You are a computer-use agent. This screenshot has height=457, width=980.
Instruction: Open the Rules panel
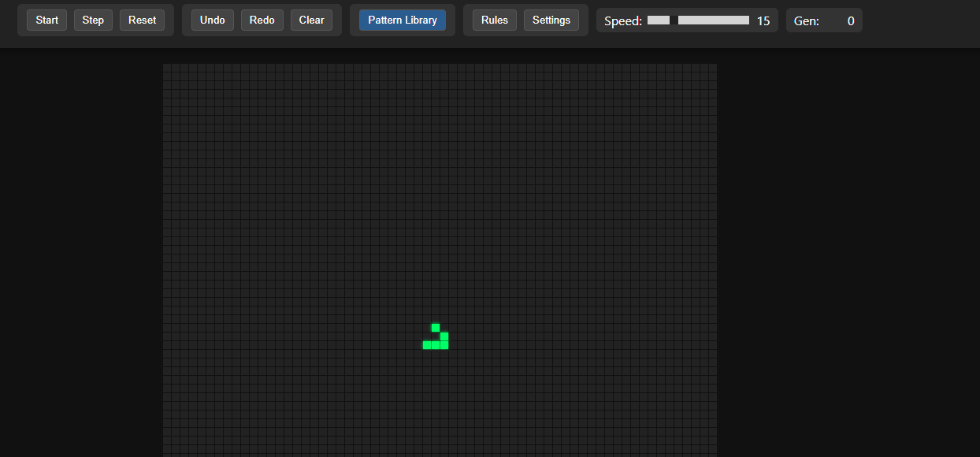pyautogui.click(x=495, y=20)
